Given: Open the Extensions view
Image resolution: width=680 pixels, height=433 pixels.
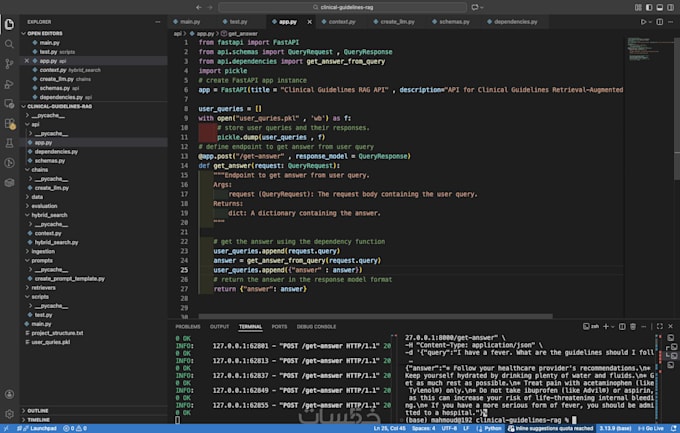Looking at the screenshot, I should tap(9, 124).
